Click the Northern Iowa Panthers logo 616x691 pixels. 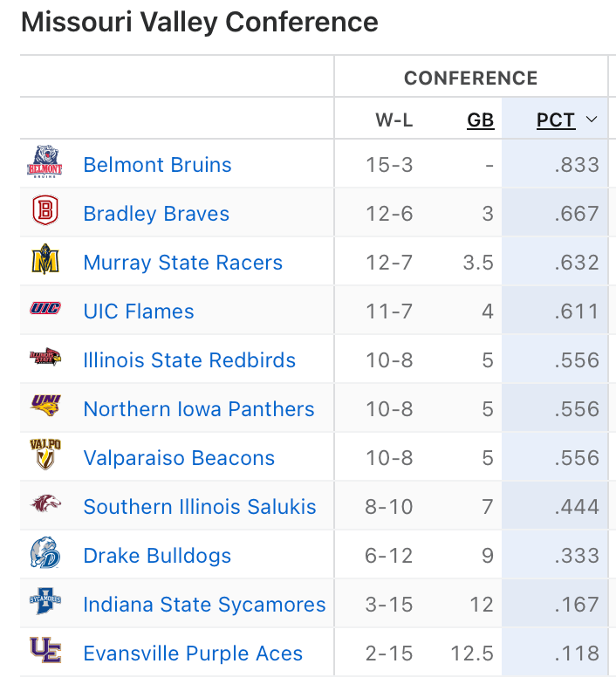(x=45, y=408)
